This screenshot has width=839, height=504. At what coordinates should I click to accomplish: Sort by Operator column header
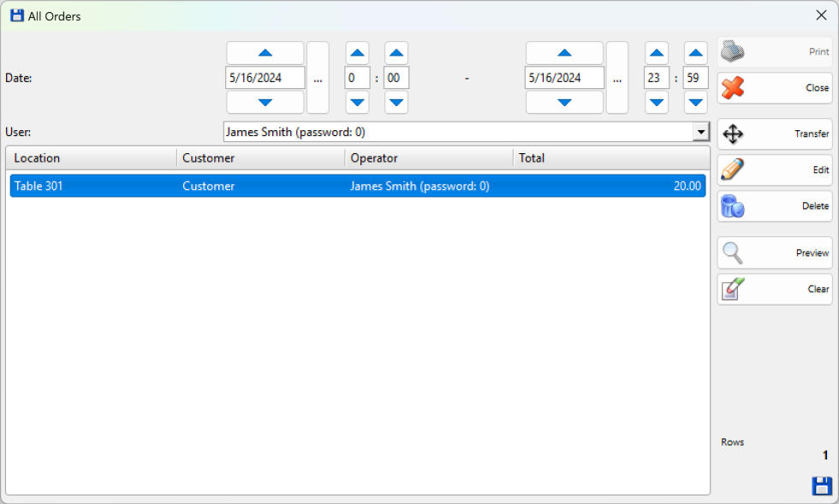tap(429, 158)
